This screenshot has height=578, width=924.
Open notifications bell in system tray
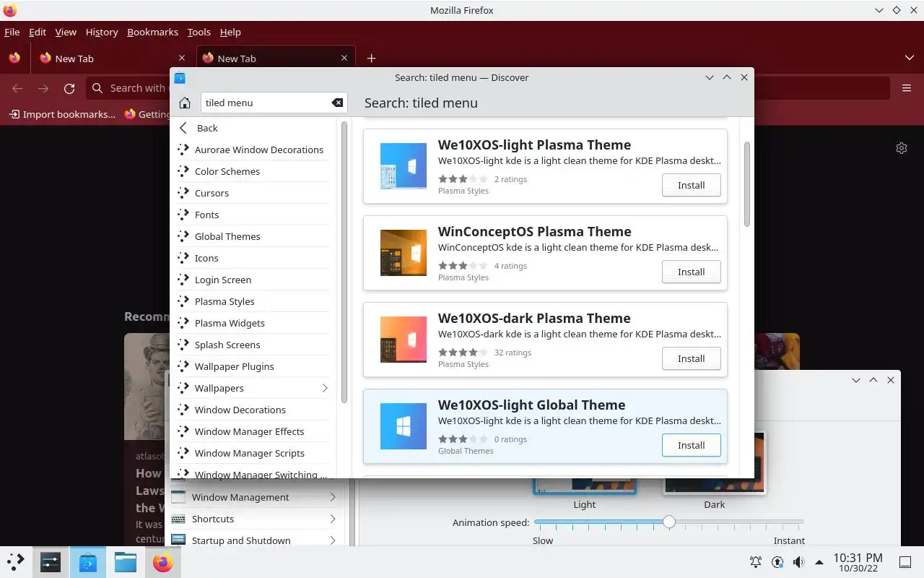[756, 561]
